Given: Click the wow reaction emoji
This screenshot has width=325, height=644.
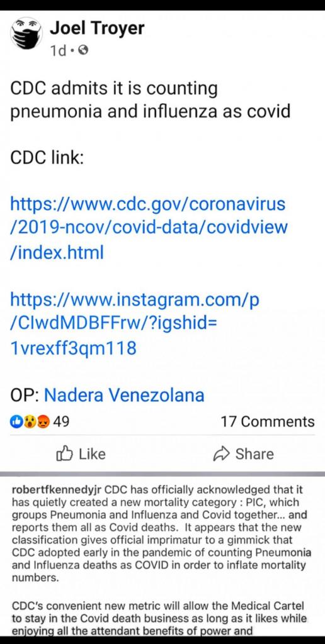Looking at the screenshot, I should click(x=30, y=421).
